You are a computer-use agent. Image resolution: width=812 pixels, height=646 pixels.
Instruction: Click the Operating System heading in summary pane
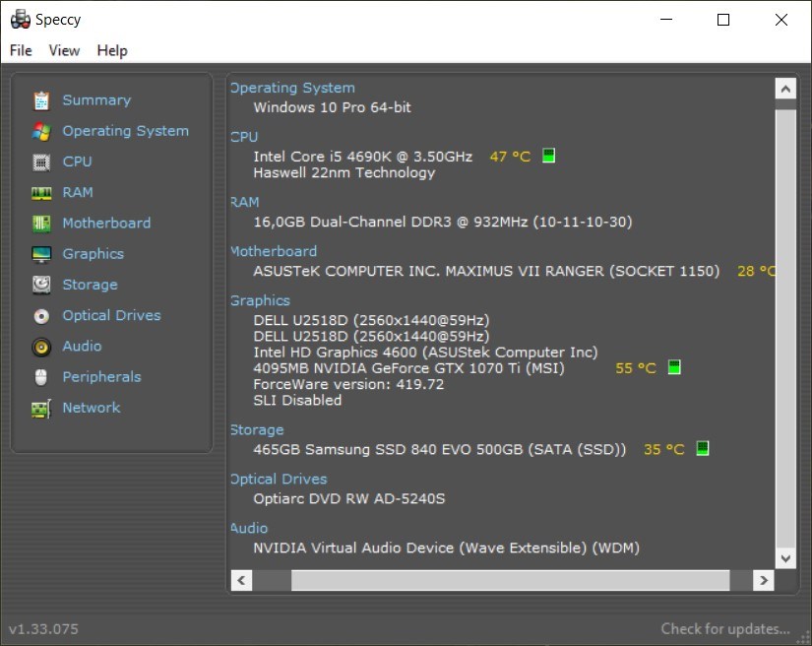pyautogui.click(x=293, y=88)
